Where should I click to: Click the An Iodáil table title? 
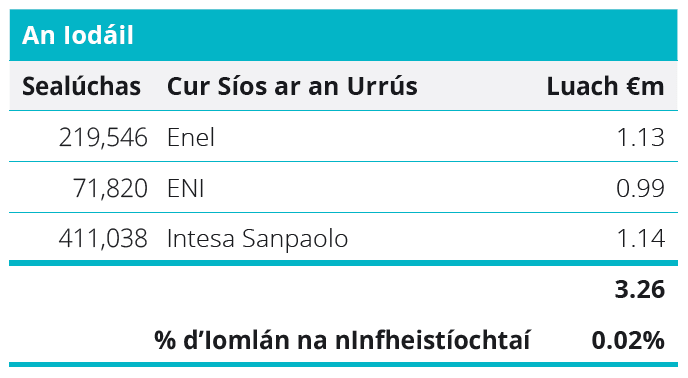click(x=78, y=35)
